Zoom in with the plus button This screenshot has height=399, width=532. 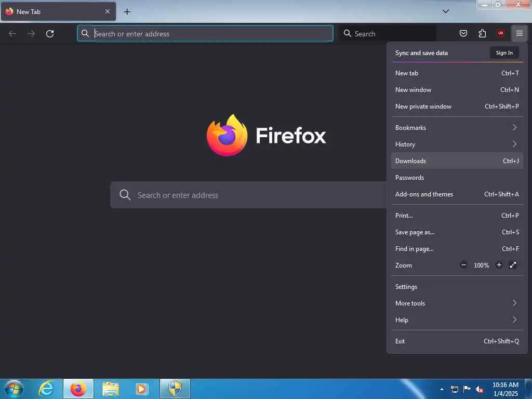[499, 265]
